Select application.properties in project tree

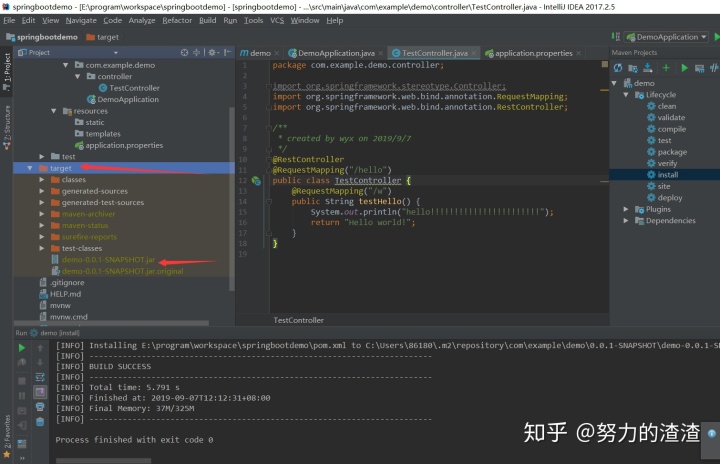(x=119, y=145)
